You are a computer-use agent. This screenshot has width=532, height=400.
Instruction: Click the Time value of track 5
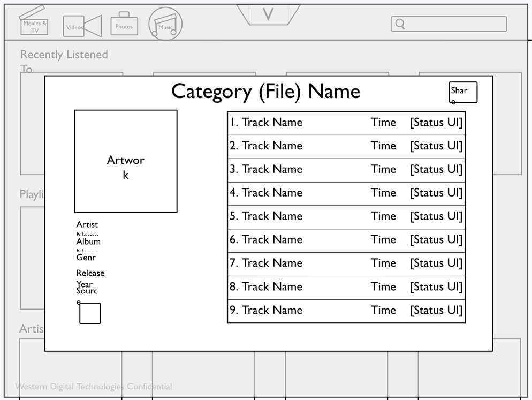(383, 216)
